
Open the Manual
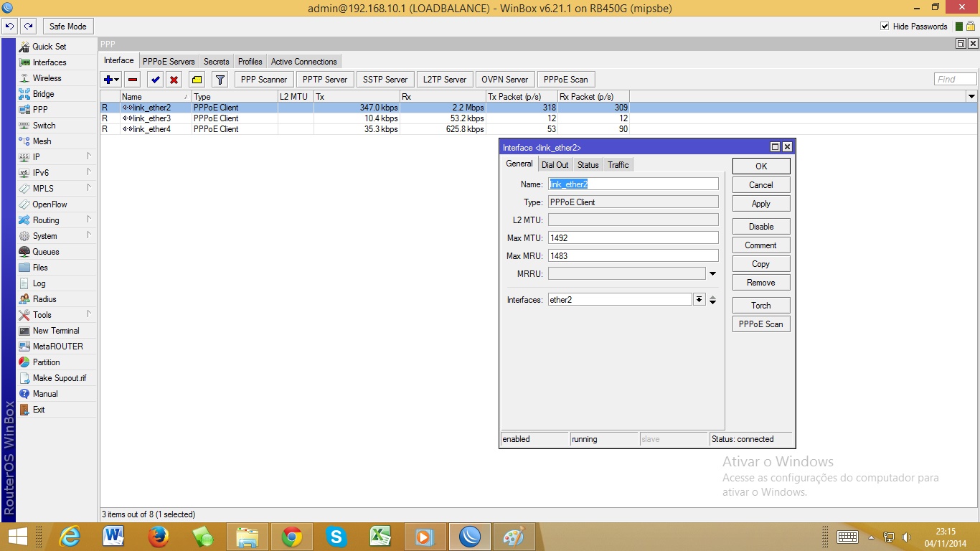45,394
